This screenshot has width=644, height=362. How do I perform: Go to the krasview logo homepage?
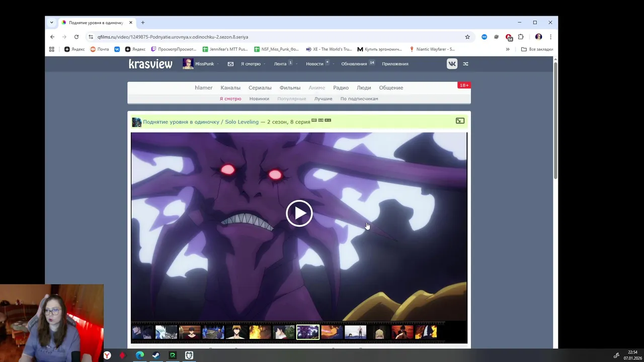150,64
